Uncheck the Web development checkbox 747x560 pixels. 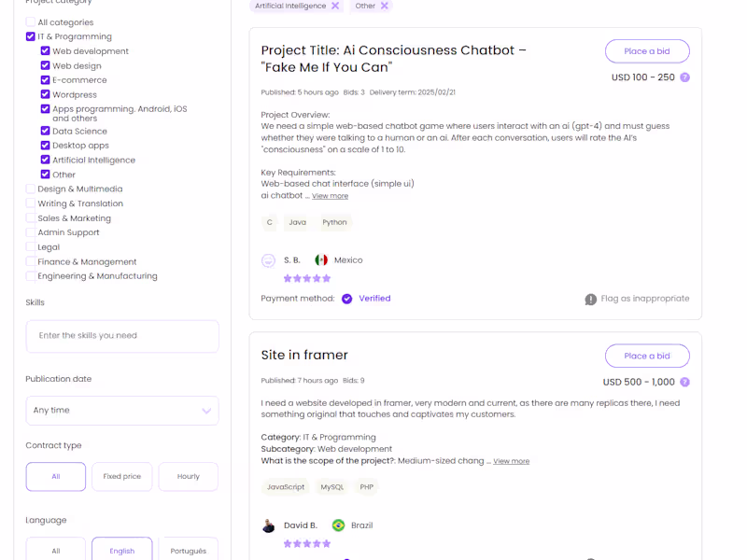(x=45, y=51)
